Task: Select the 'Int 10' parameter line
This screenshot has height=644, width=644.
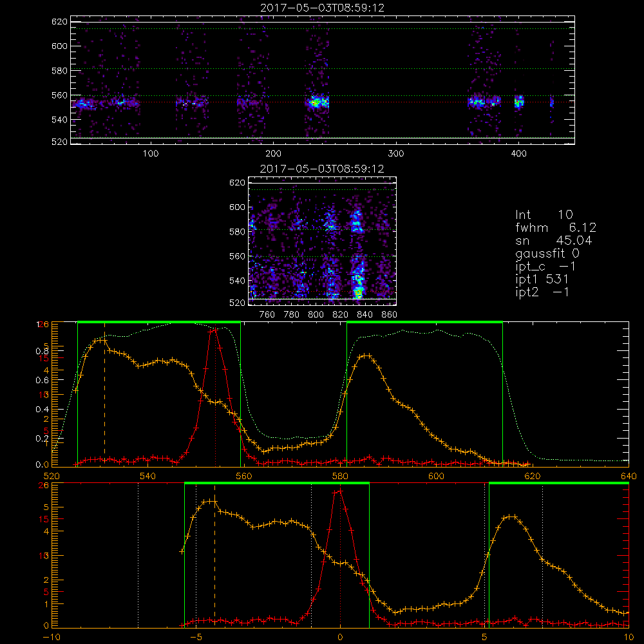Action: [544, 215]
